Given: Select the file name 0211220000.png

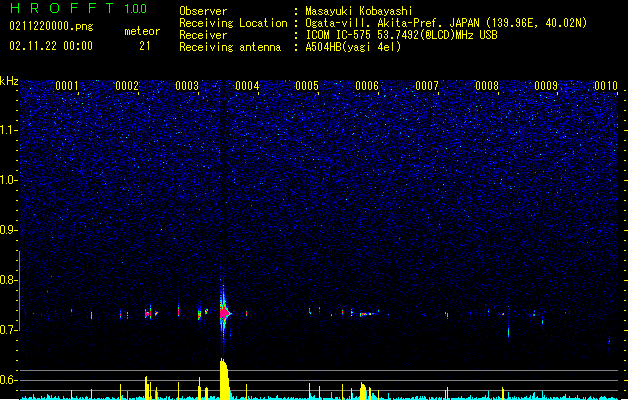Looking at the screenshot, I should (51, 26).
